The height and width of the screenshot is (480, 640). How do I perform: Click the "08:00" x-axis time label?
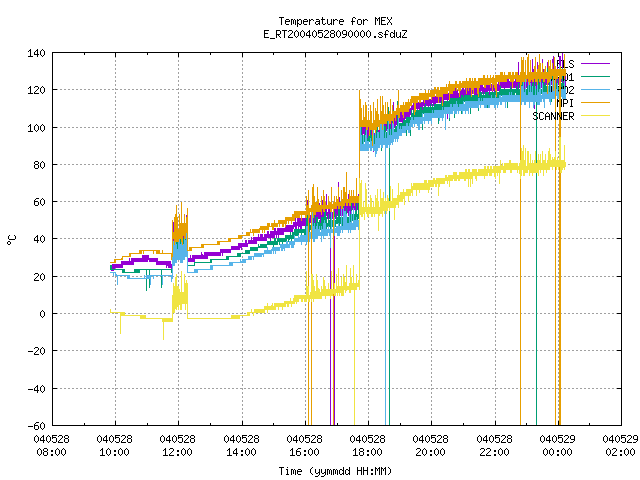point(51,452)
